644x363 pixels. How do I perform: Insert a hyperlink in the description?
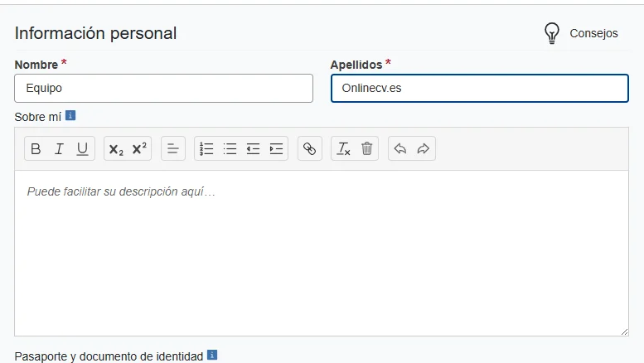tap(310, 148)
